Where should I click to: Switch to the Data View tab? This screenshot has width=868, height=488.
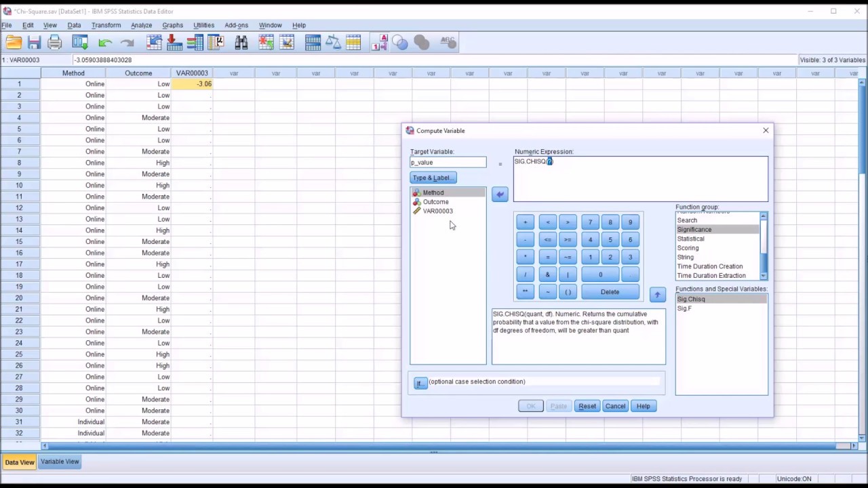click(20, 462)
